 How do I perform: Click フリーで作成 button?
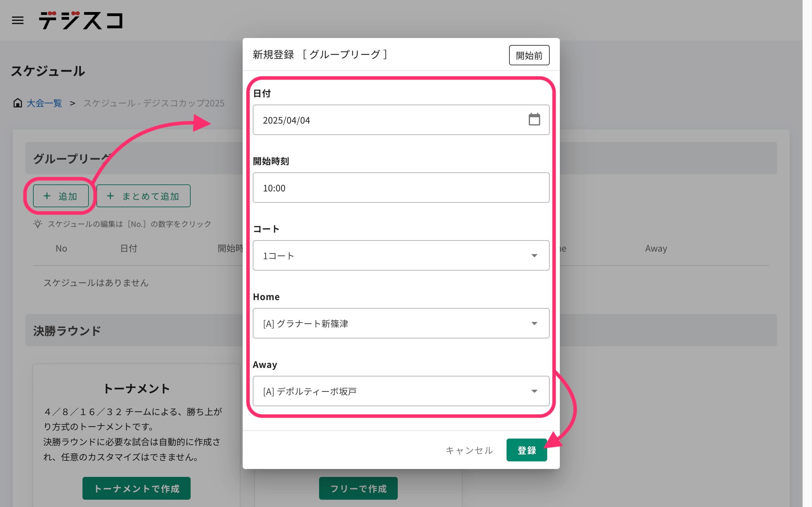coord(358,488)
